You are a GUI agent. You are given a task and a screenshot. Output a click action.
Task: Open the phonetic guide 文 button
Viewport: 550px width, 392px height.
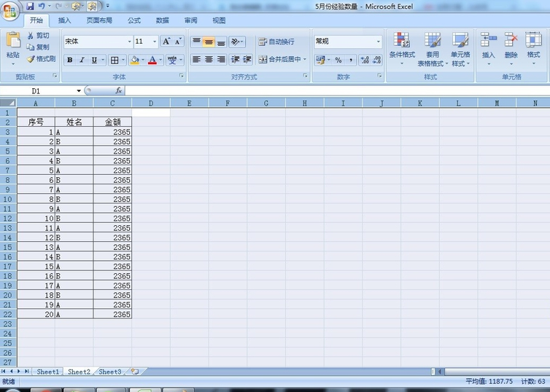pyautogui.click(x=172, y=60)
